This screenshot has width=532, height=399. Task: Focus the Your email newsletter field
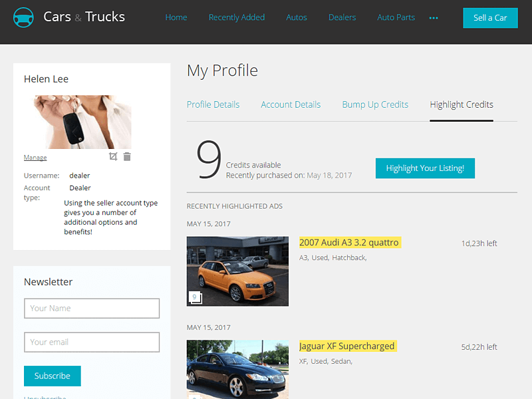(x=92, y=342)
